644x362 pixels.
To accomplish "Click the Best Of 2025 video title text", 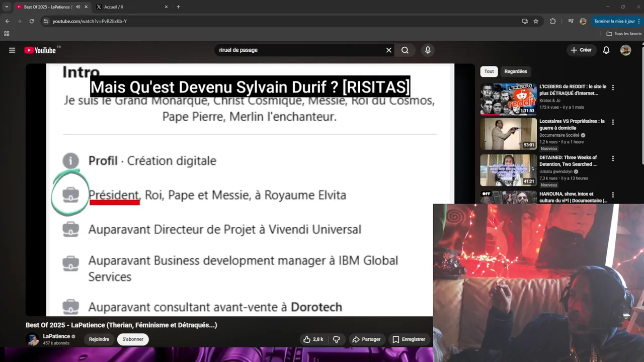I will tap(121, 325).
